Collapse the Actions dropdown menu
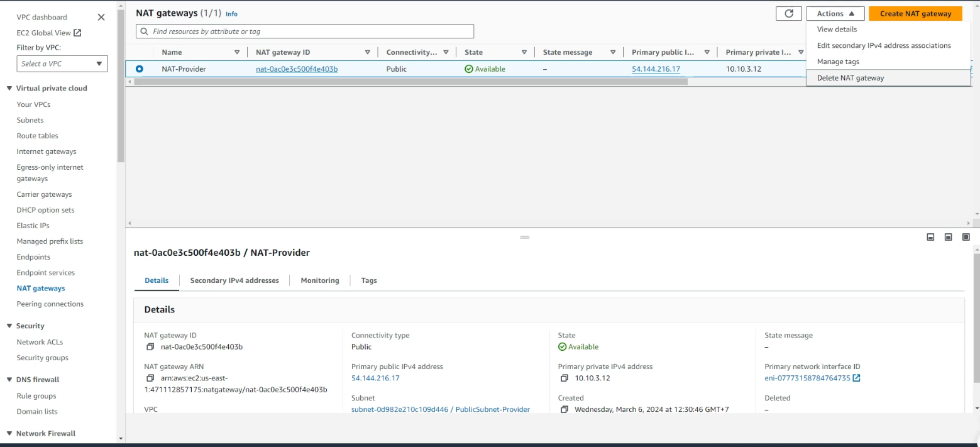 pyautogui.click(x=835, y=14)
